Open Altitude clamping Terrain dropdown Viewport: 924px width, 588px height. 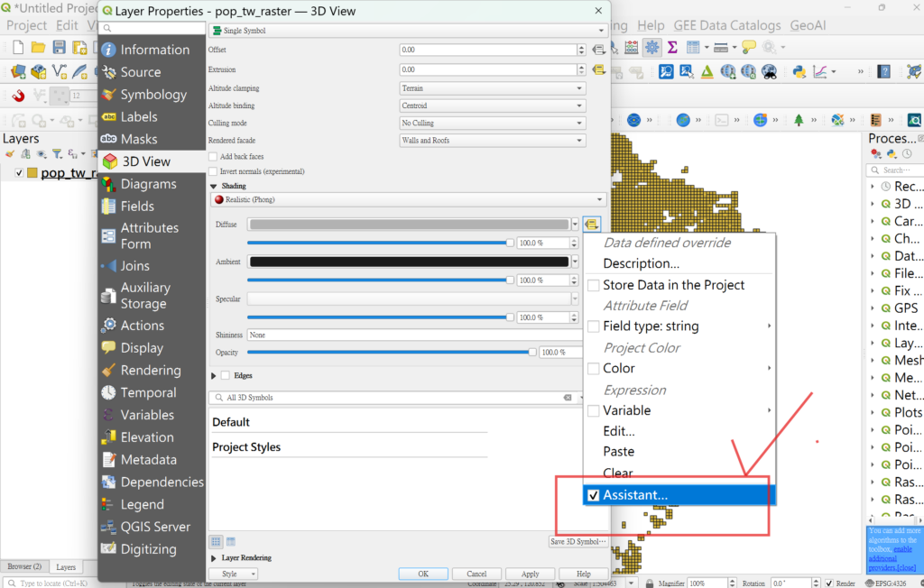point(492,88)
